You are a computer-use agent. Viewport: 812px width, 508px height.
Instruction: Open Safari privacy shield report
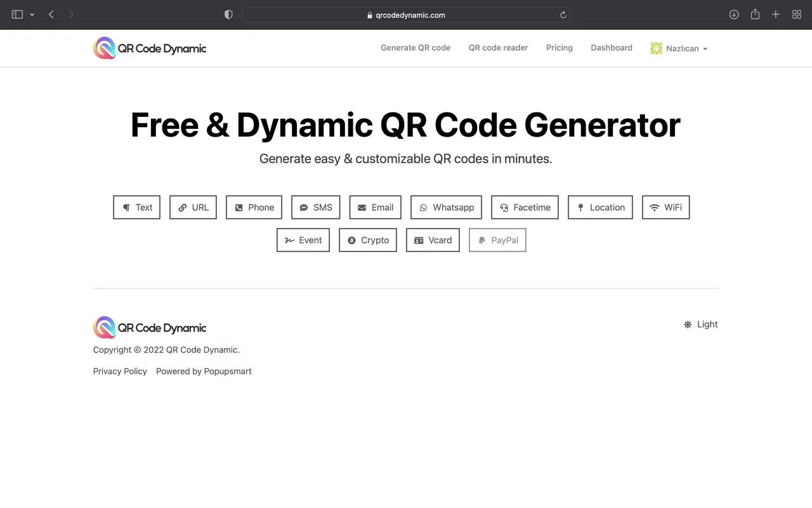228,15
